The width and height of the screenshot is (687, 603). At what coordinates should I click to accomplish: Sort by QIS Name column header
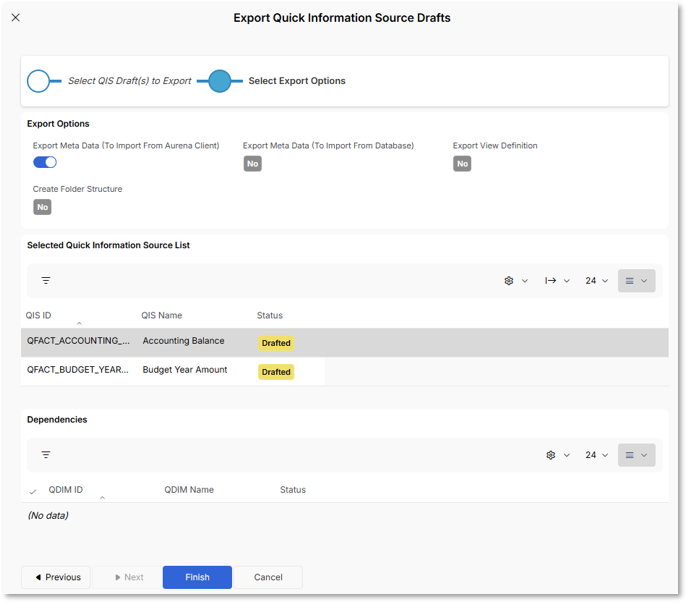pos(162,316)
